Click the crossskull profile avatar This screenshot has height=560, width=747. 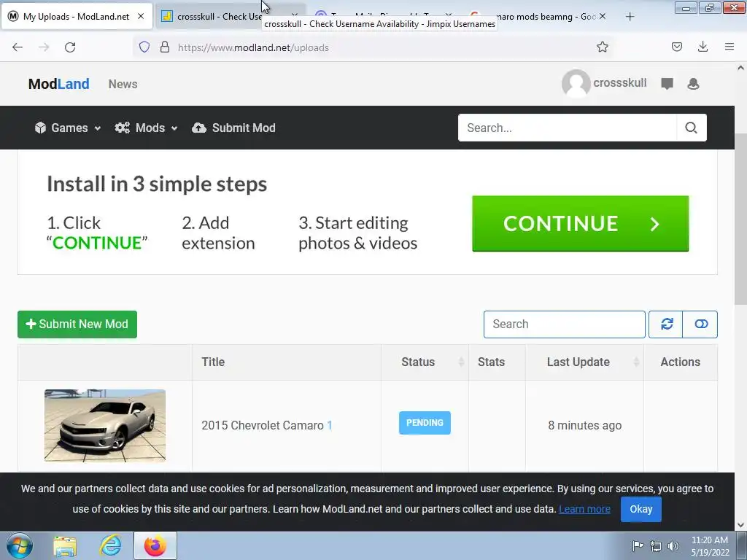576,83
